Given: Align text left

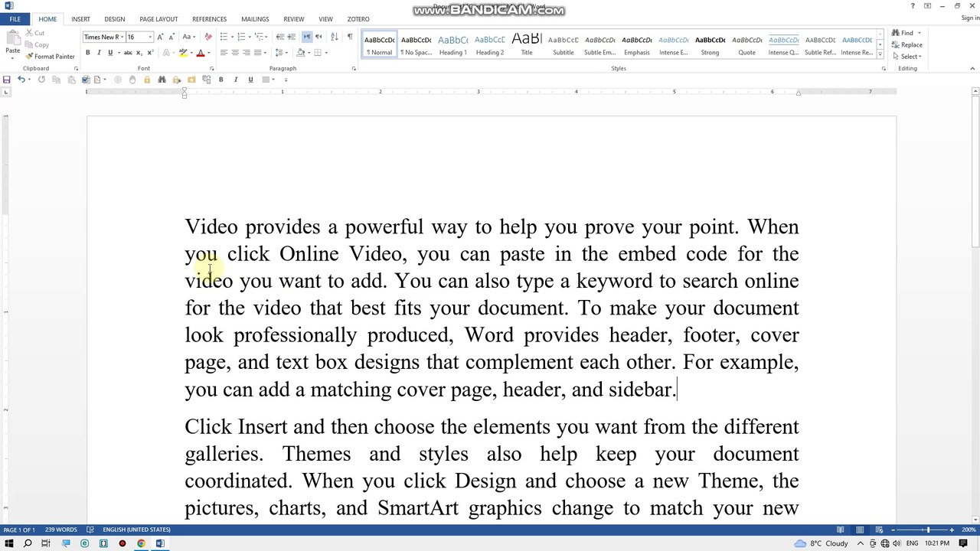Looking at the screenshot, I should [x=224, y=53].
